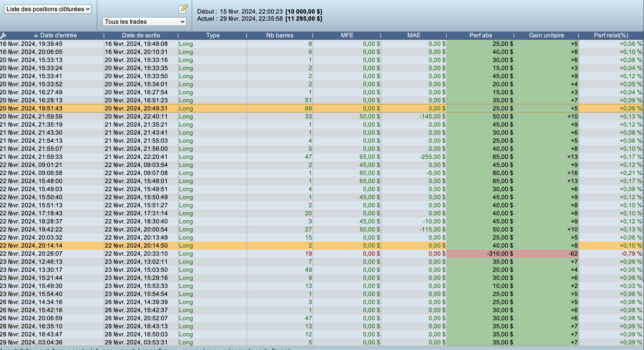Viewport: 644px width, 350px height.
Task: Click exit date 22 févr. 2024, 20:33:10
Action: 136,254
